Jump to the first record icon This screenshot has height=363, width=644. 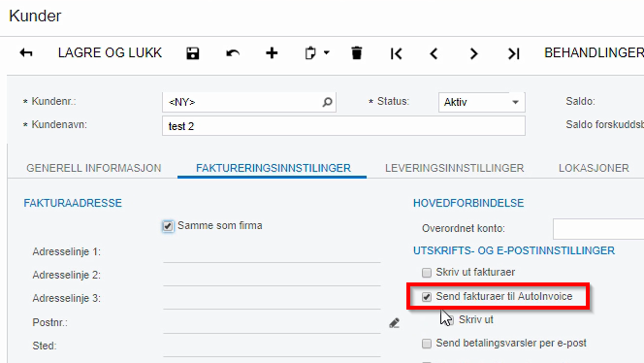pyautogui.click(x=397, y=53)
